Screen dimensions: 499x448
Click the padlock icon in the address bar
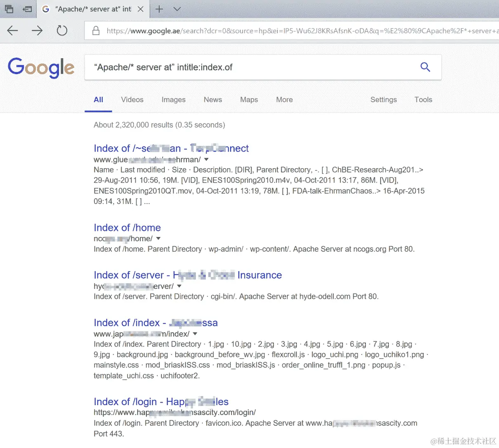[x=96, y=30]
